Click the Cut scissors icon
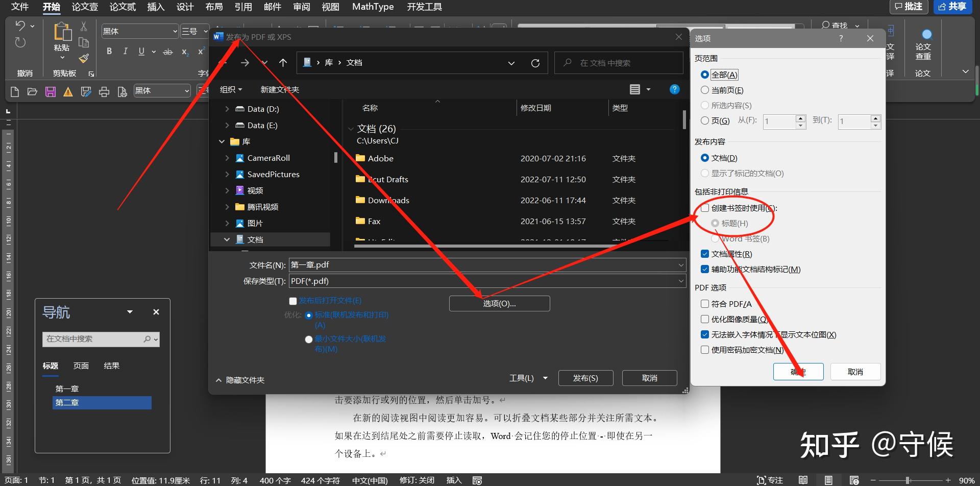The image size is (980, 486). (x=84, y=27)
